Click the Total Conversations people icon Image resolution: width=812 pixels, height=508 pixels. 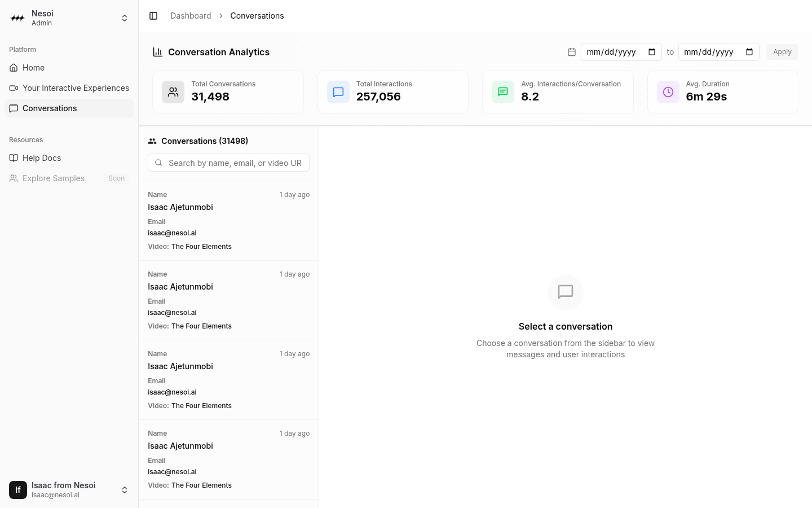(173, 92)
